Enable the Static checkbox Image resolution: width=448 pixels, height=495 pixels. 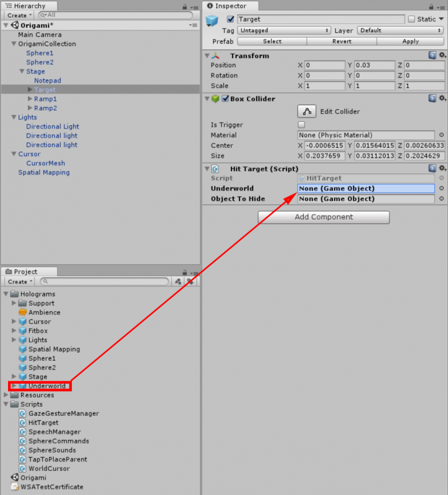click(411, 19)
